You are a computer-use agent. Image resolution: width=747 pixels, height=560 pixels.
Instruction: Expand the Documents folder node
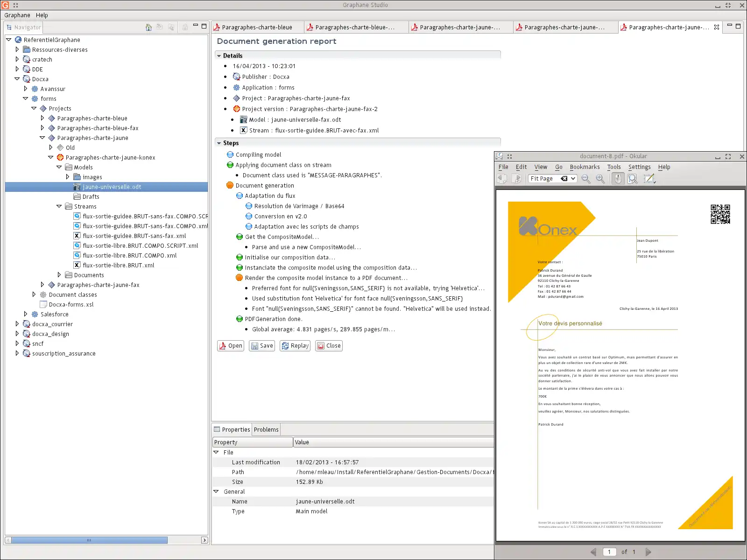(59, 275)
